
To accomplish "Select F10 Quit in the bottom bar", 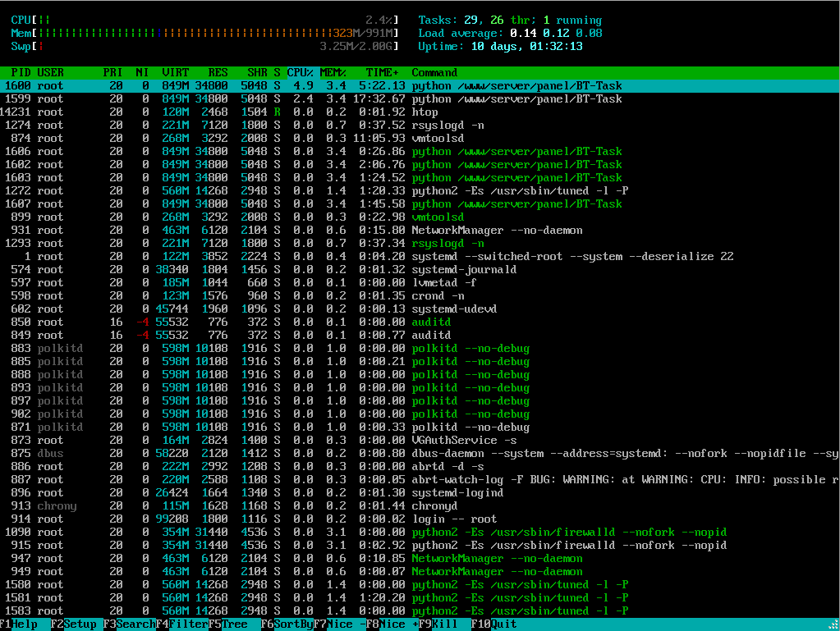I will click(494, 624).
